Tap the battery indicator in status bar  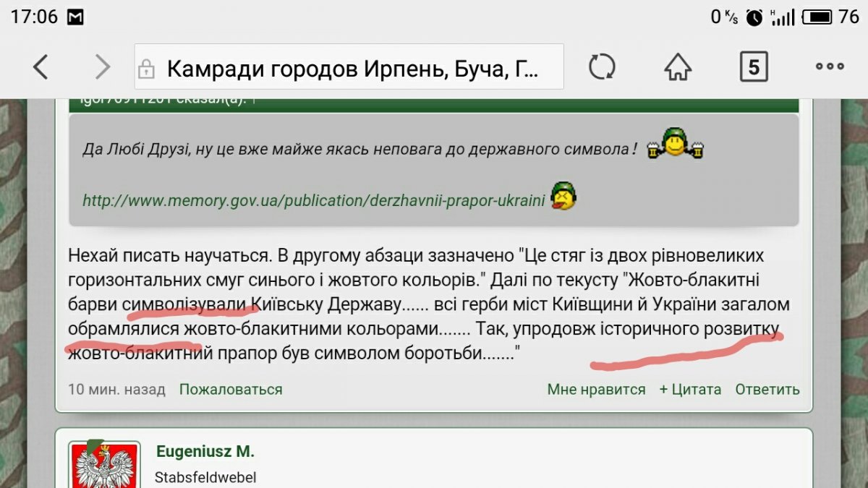pos(816,17)
